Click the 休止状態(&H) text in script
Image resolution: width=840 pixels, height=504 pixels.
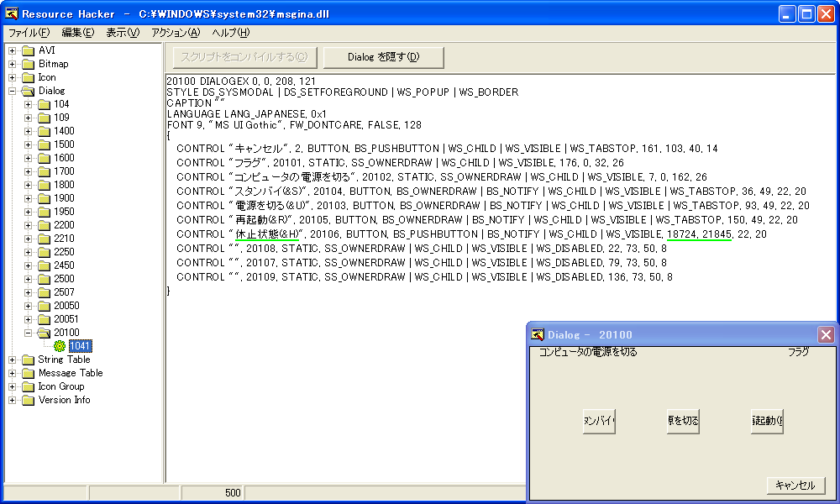coord(267,234)
